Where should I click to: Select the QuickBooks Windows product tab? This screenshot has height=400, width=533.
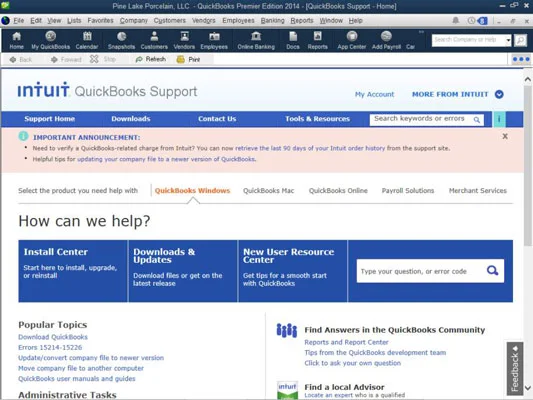click(x=192, y=191)
